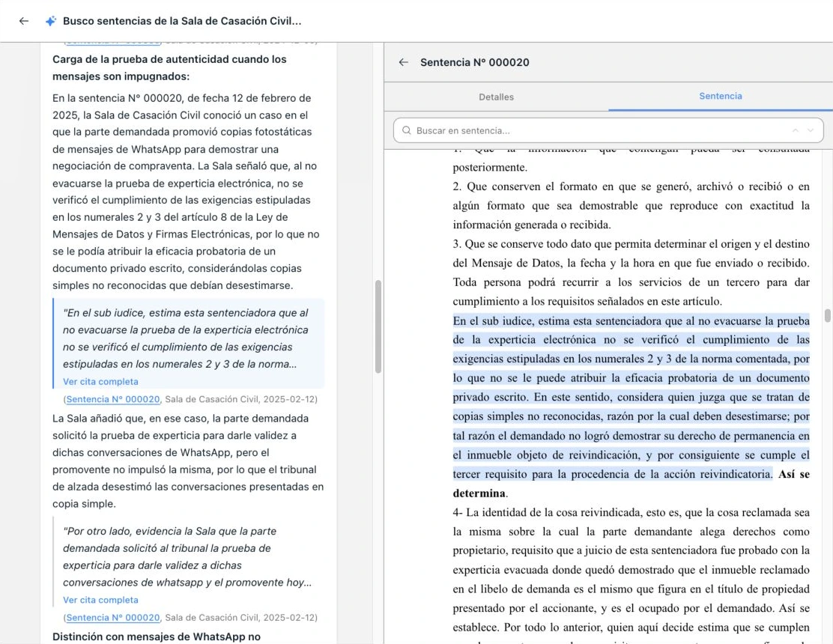
Task: Open first Ver cita completa under sub iudice quote
Action: [100, 381]
